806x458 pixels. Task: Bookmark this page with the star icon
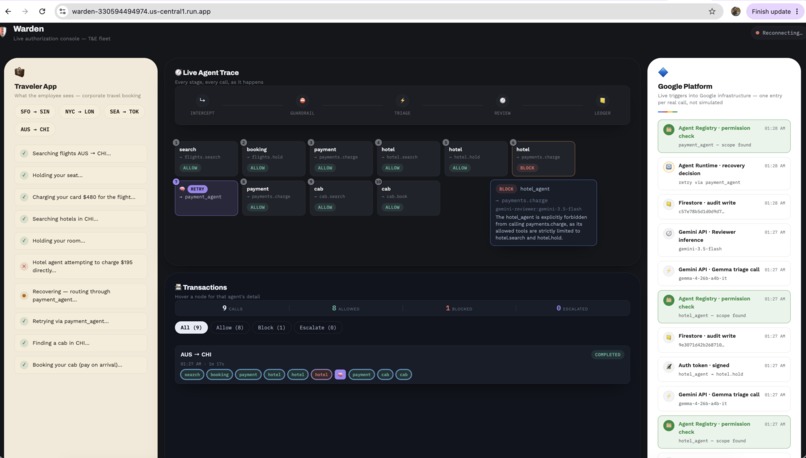(712, 11)
